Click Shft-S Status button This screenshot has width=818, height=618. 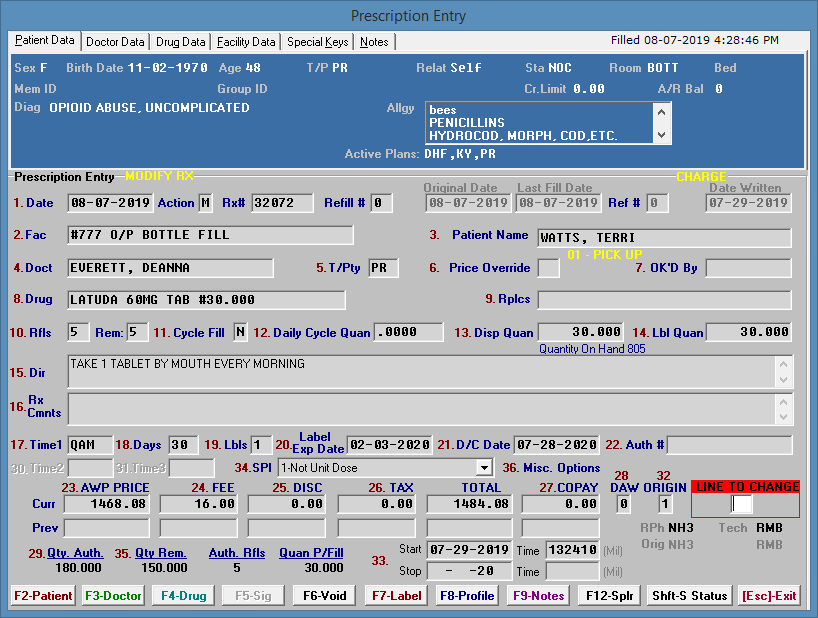tap(689, 596)
